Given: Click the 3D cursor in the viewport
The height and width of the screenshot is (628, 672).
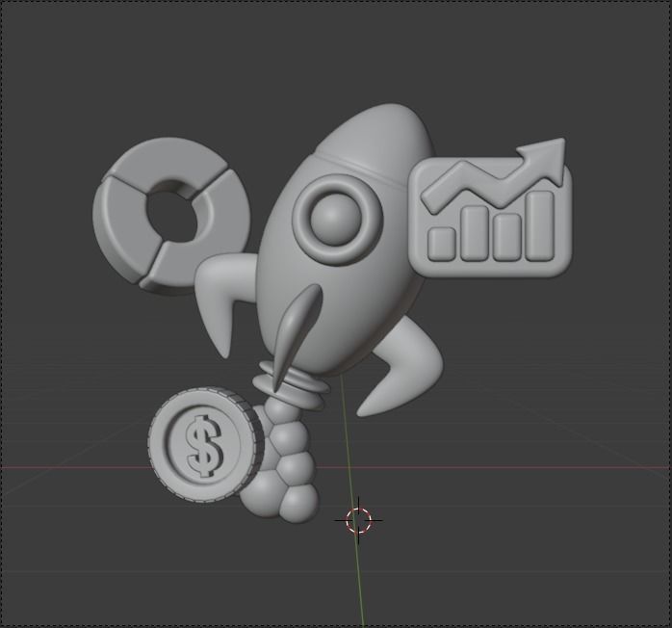Looking at the screenshot, I should tap(358, 520).
